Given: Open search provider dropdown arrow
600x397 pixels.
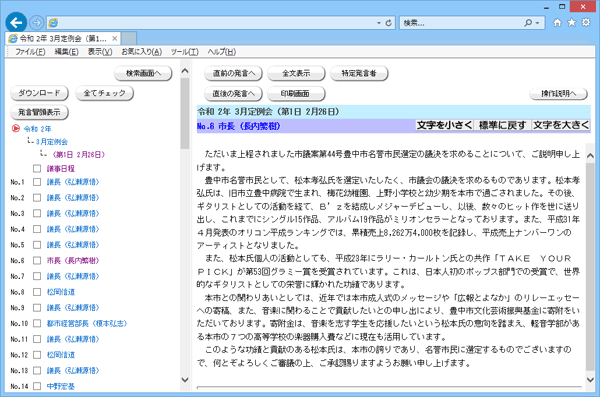Looking at the screenshot, I should tap(538, 23).
